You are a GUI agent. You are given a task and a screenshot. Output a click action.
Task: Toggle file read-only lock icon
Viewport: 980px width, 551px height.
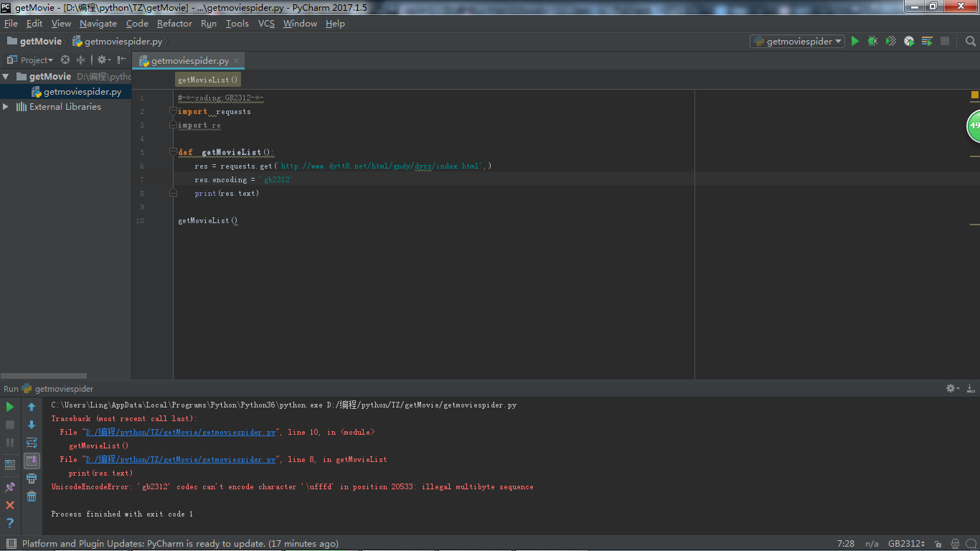938,544
